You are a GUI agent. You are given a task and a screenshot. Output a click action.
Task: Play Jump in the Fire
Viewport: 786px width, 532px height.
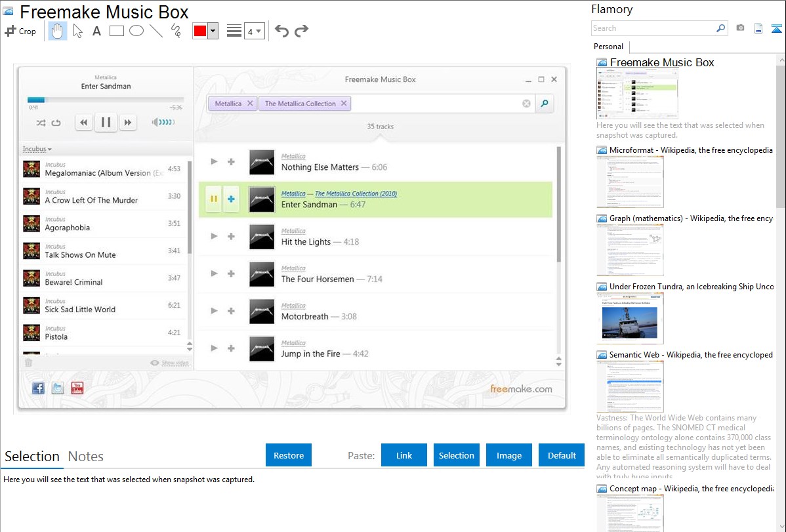[x=214, y=348]
